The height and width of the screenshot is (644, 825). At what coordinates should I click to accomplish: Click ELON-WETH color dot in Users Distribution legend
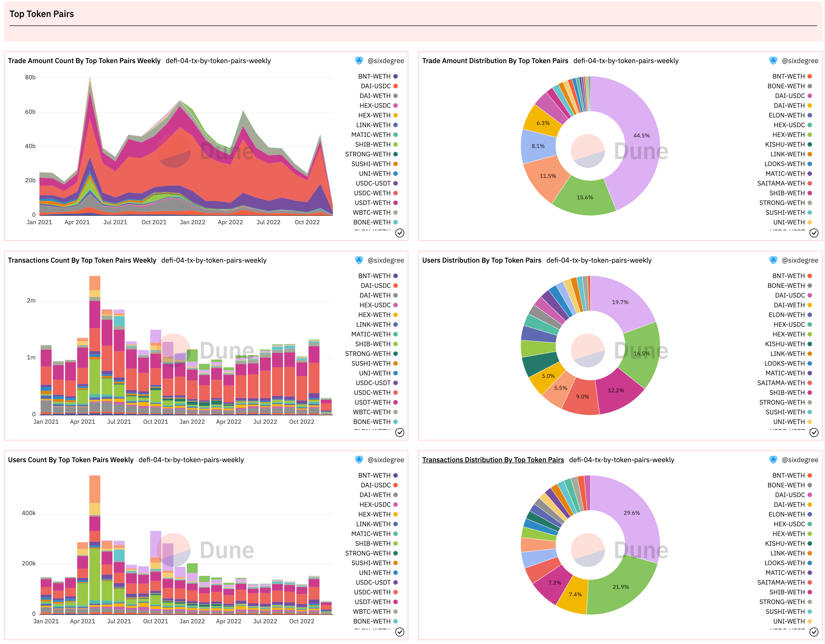(810, 315)
